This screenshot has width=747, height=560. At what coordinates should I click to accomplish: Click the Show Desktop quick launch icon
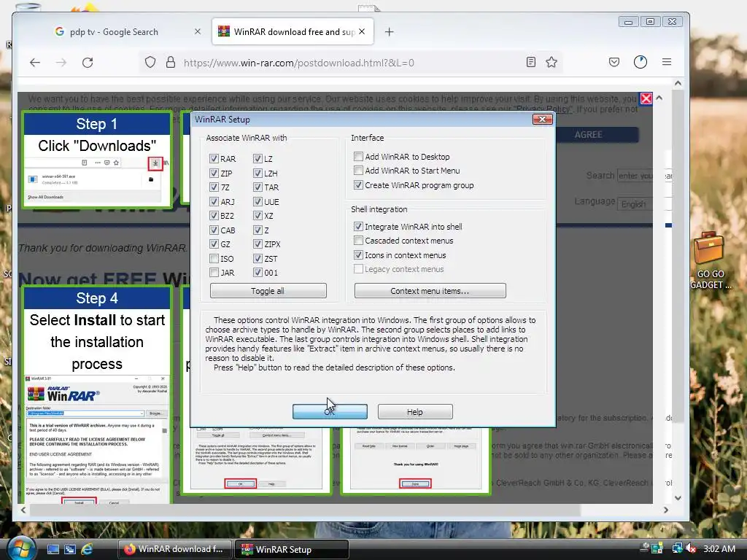coord(53,549)
